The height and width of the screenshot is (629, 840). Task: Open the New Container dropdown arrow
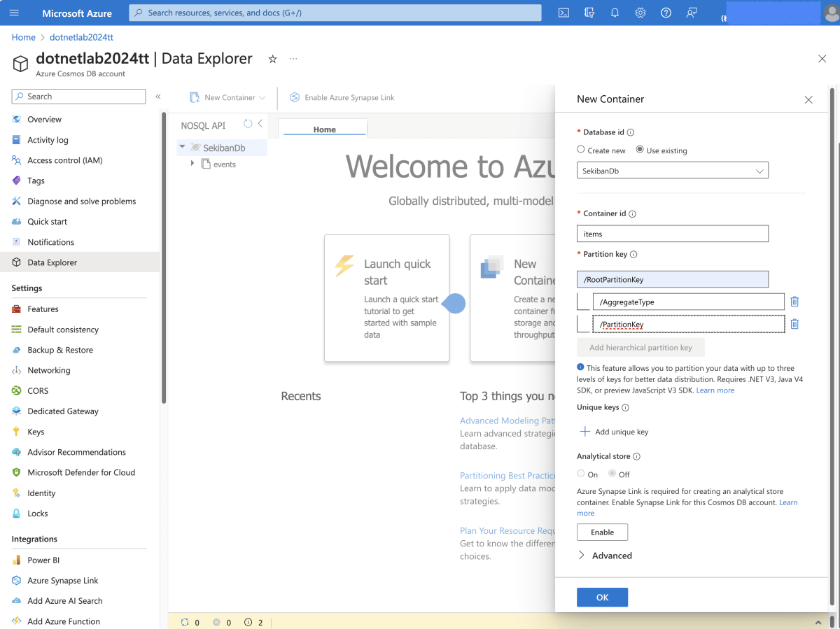click(262, 98)
